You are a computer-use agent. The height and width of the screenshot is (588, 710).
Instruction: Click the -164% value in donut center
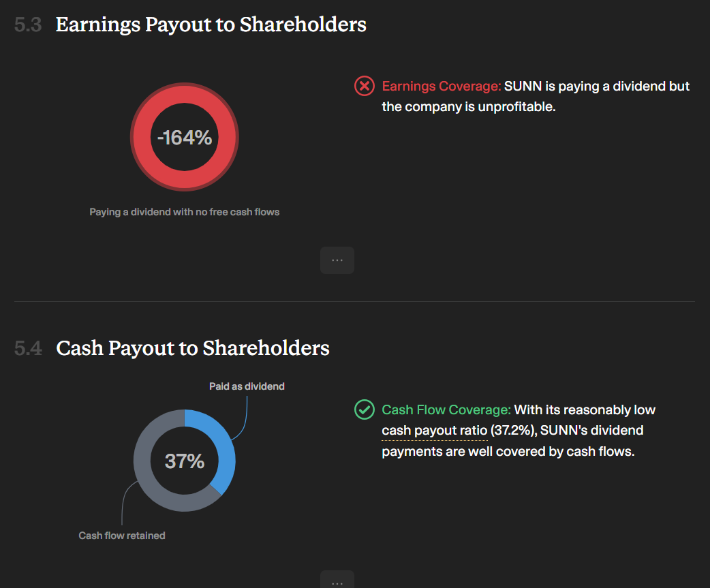click(184, 138)
